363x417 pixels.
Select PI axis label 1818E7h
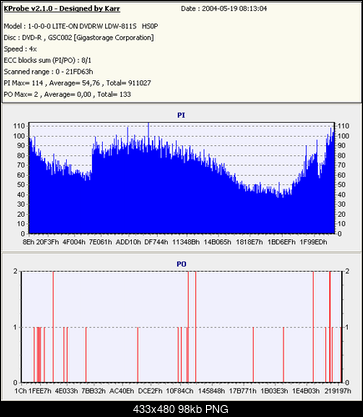249,242
